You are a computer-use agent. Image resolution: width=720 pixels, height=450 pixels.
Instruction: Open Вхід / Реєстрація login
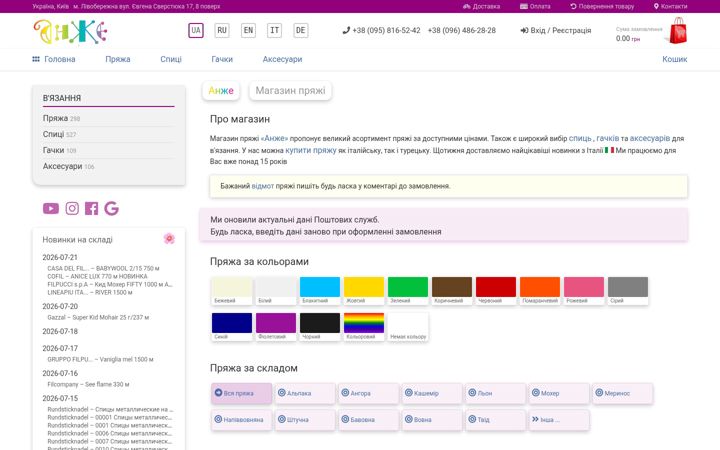point(556,30)
